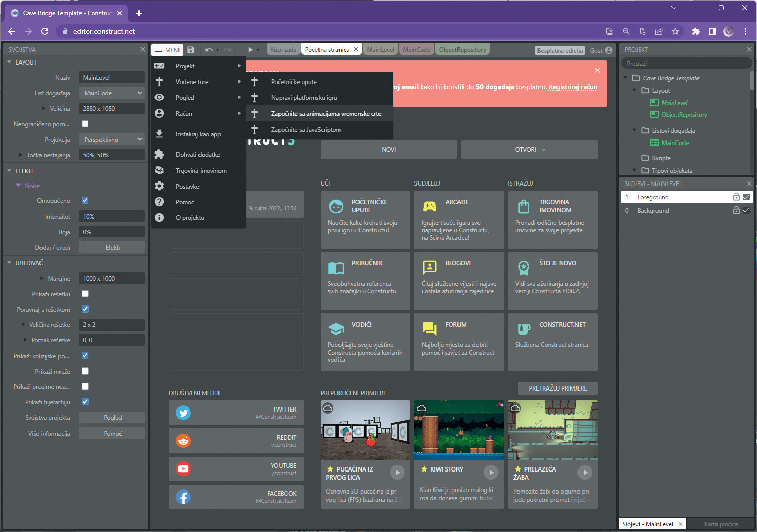Click the Svojstva projekta Pogled button
This screenshot has width=757, height=532.
click(x=112, y=418)
